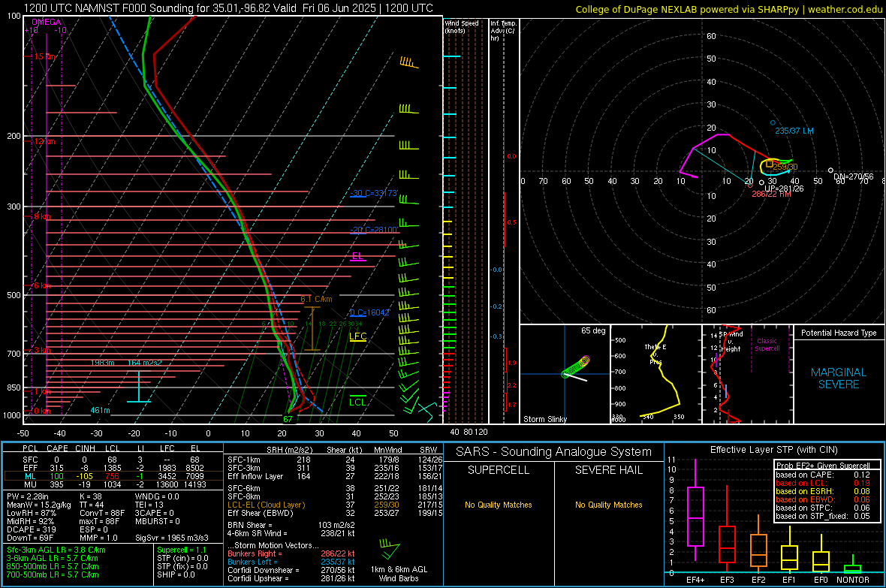886x588 pixels.
Task: Click the -20 C=28100' height annotation
Action: (x=374, y=230)
